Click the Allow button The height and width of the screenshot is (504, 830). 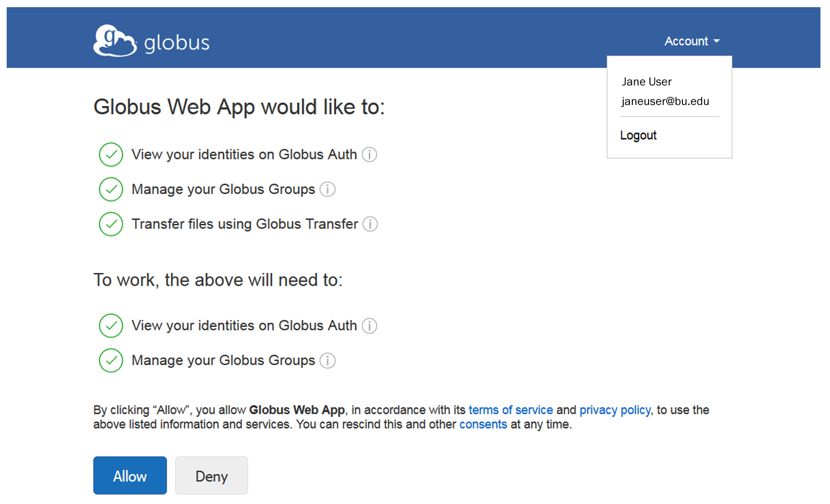pyautogui.click(x=130, y=475)
